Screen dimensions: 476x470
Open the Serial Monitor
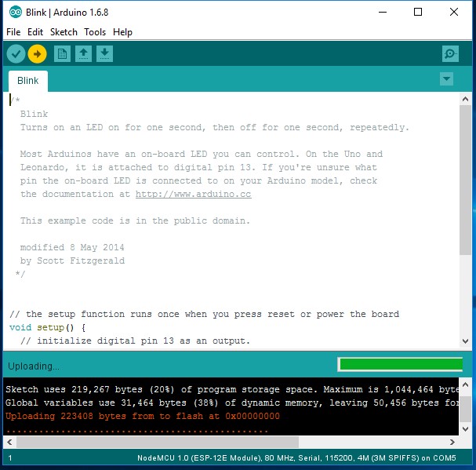point(450,54)
